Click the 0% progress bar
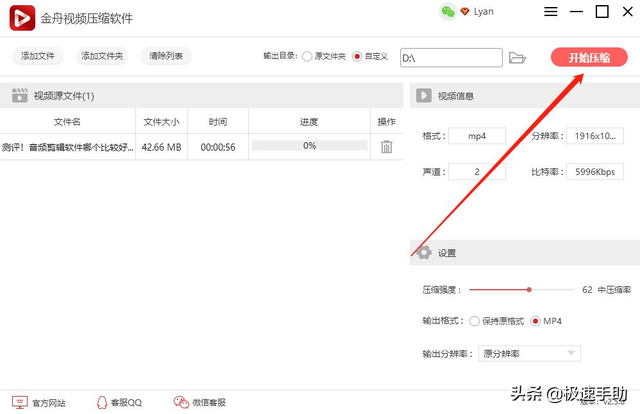The image size is (640, 414). coord(309,146)
